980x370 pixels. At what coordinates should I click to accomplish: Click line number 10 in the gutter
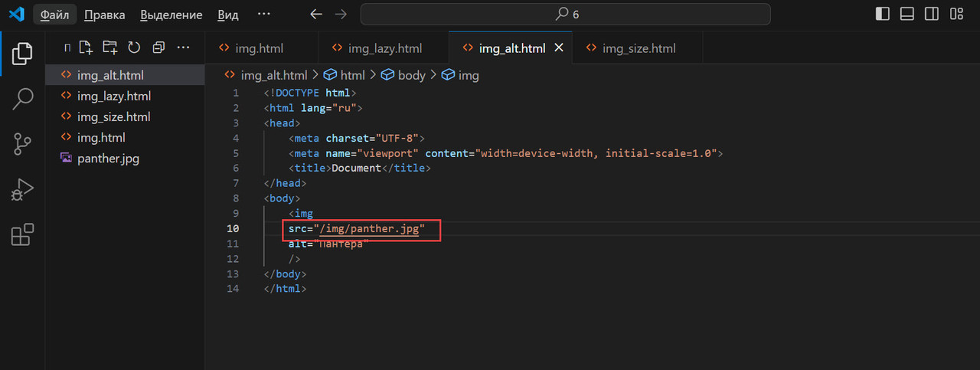232,228
